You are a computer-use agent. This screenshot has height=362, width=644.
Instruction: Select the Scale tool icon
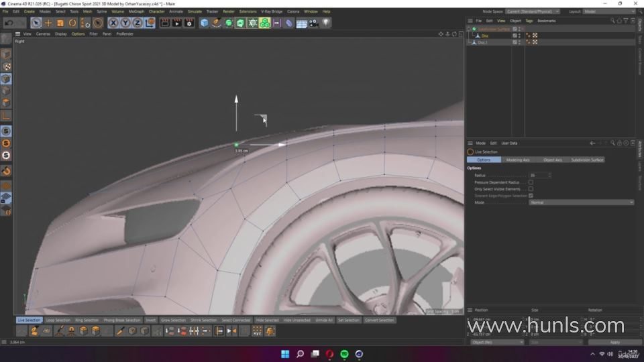(60, 23)
